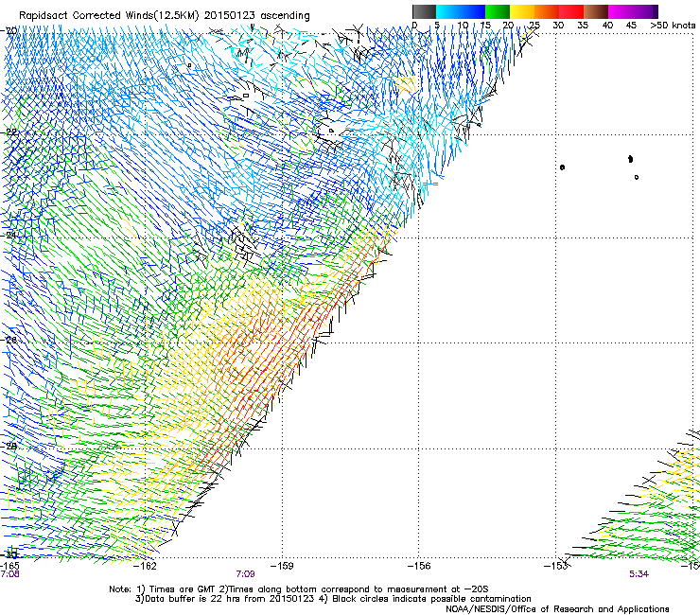
Task: Click the purple '5:34' swath time label
Action: tap(639, 574)
